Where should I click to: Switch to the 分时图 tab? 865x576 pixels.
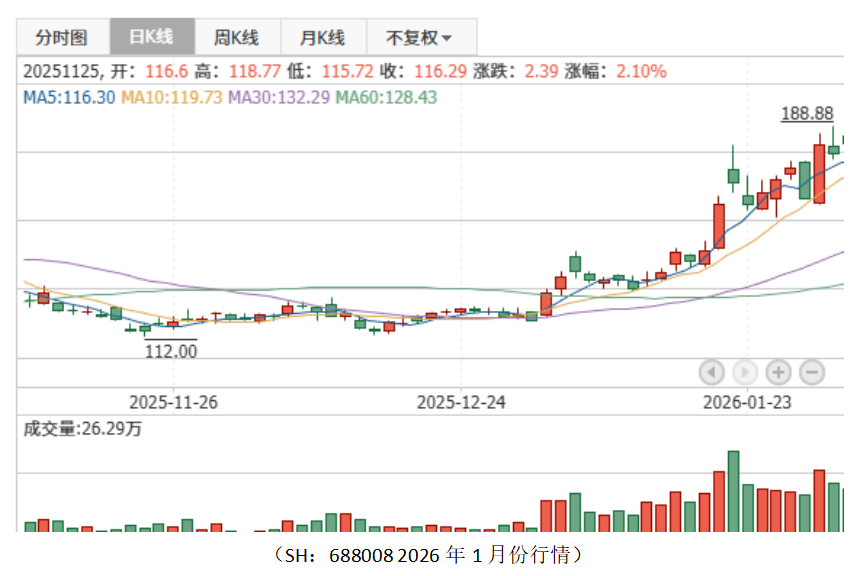pyautogui.click(x=61, y=38)
